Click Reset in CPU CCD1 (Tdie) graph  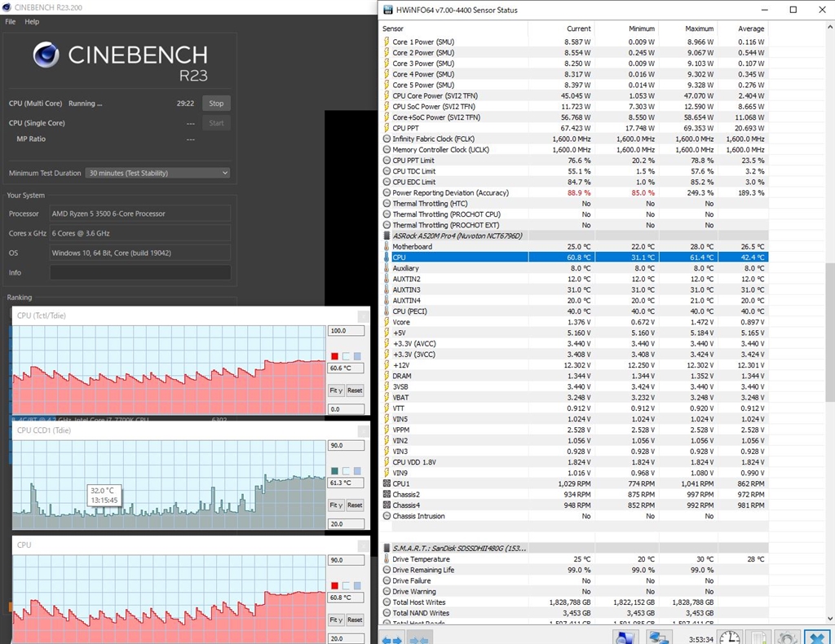pyautogui.click(x=355, y=505)
